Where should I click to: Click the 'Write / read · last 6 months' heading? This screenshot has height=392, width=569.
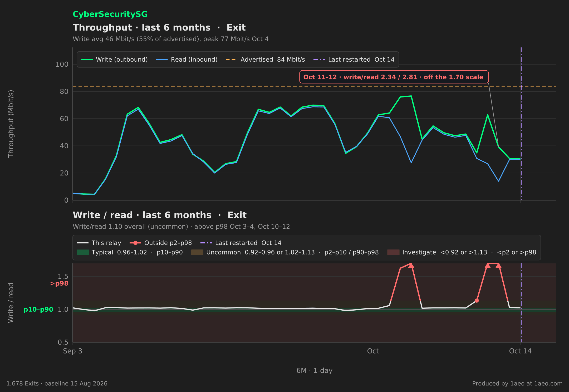click(160, 215)
